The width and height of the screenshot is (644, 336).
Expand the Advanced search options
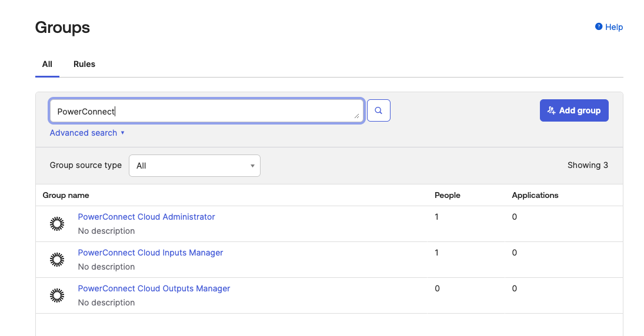(x=83, y=133)
